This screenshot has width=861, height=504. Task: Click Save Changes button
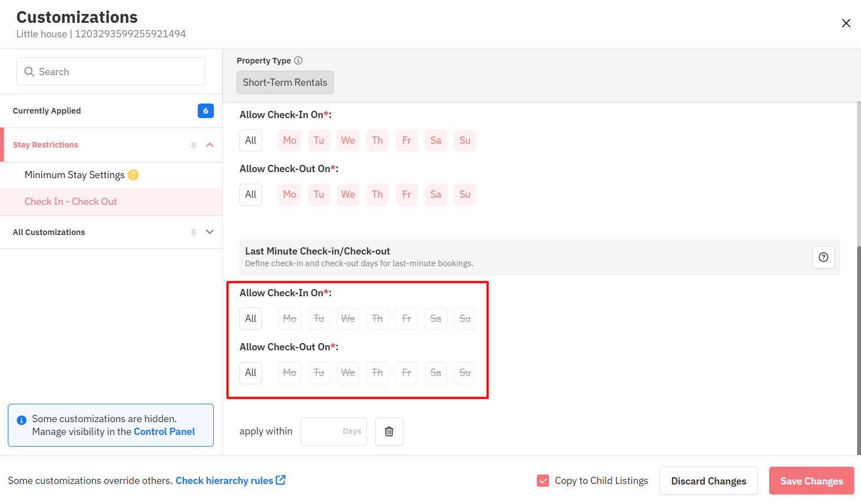click(811, 481)
